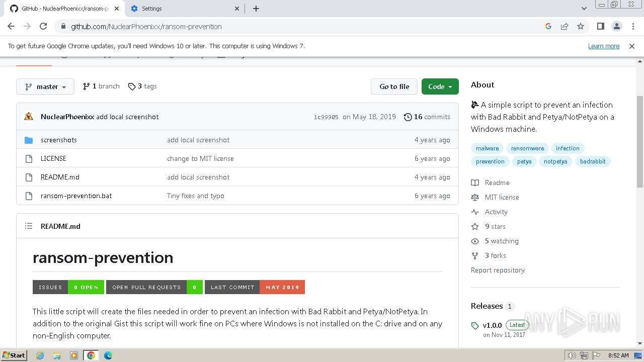Click the Issues 0 open badge

[68, 287]
